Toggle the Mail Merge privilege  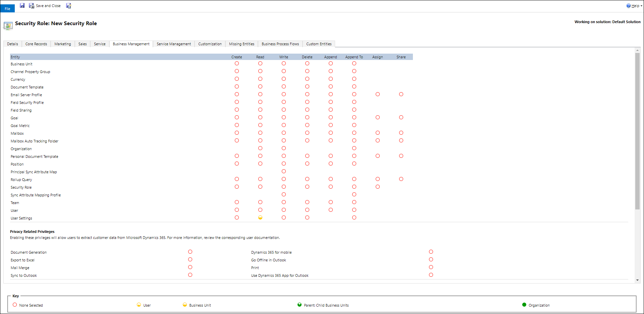pos(190,267)
